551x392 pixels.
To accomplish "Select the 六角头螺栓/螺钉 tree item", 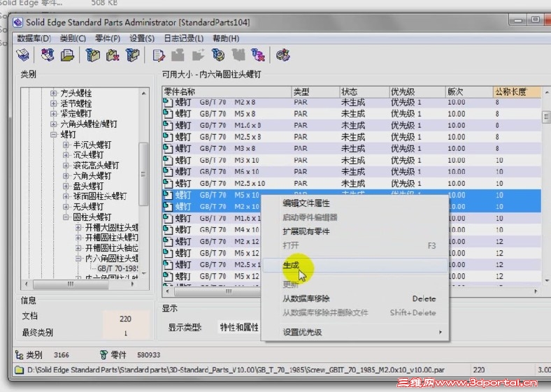I will [89, 124].
